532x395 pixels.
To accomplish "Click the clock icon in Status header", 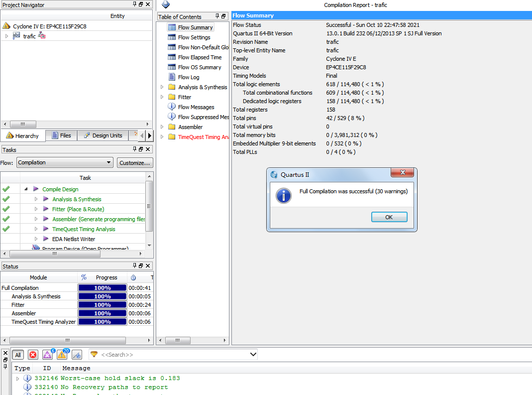I will (133, 277).
